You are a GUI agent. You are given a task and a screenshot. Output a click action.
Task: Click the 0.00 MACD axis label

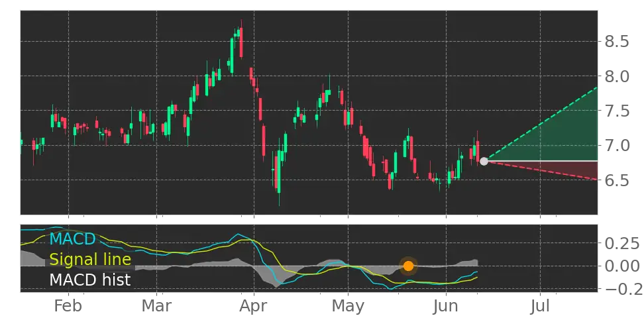click(x=622, y=266)
